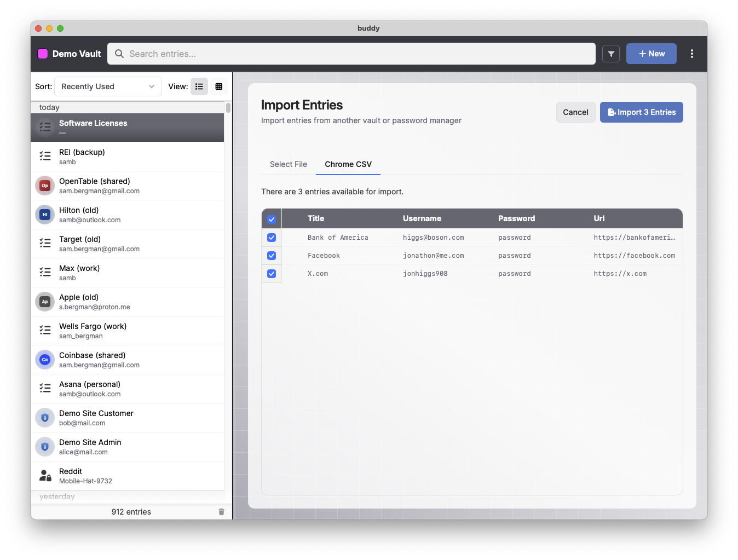Open the filter funnel button
The image size is (738, 560).
coord(611,54)
